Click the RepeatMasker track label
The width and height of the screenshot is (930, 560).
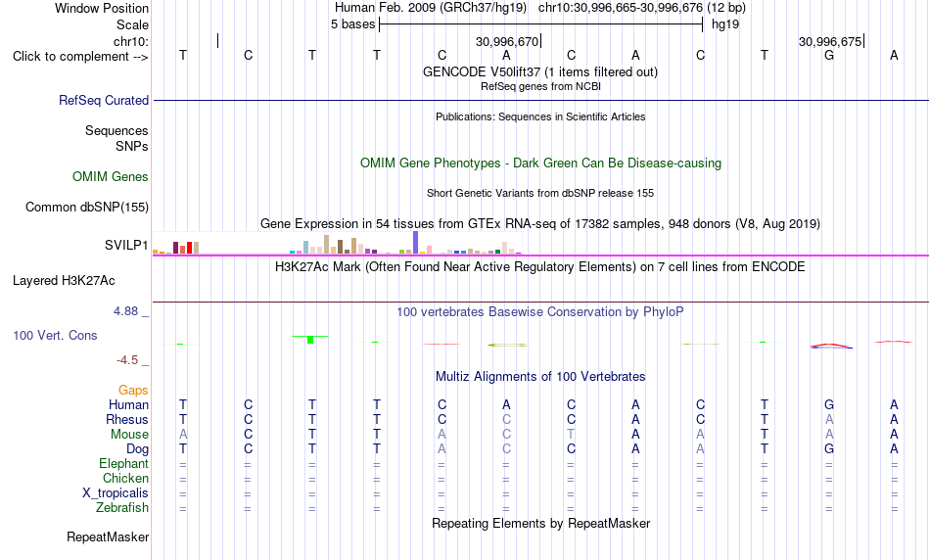108,537
